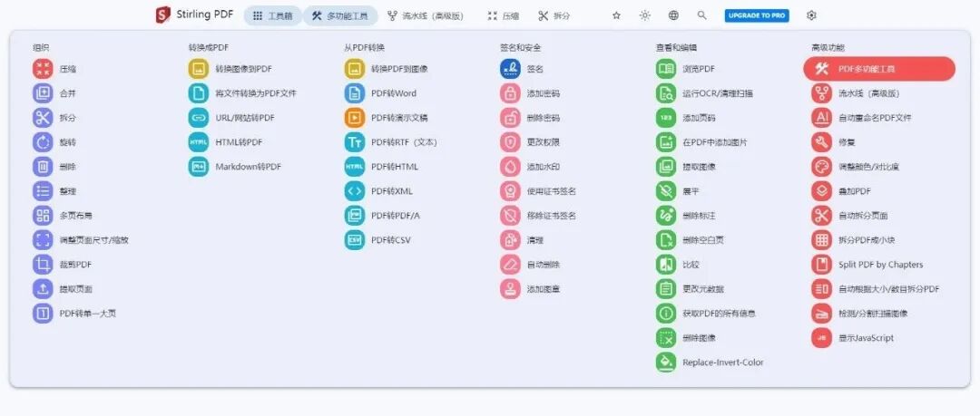Open HTML转PDF converter
The width and height of the screenshot is (980, 416).
pyautogui.click(x=226, y=142)
